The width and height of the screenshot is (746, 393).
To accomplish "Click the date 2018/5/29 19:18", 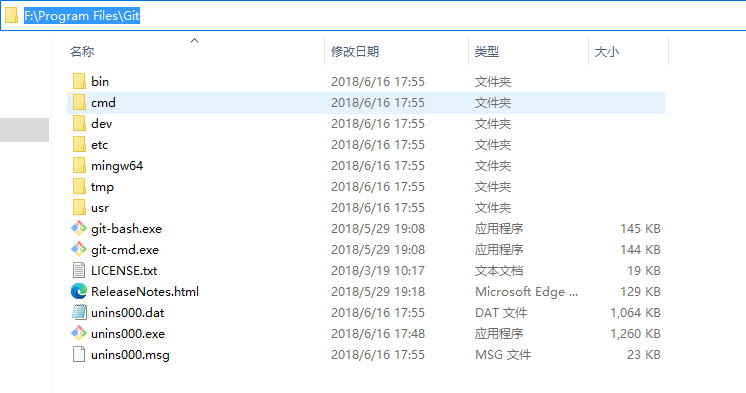I will coord(378,291).
